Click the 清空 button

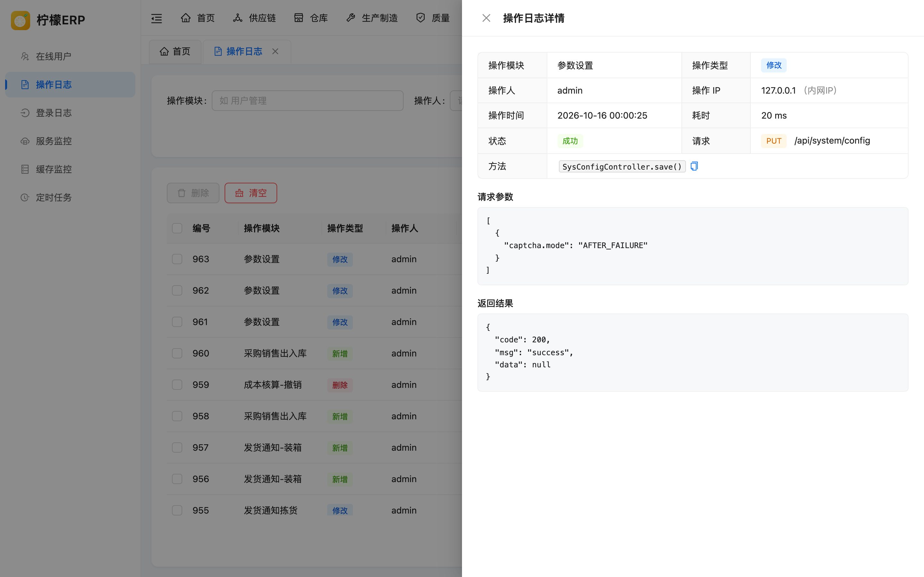[x=251, y=193]
